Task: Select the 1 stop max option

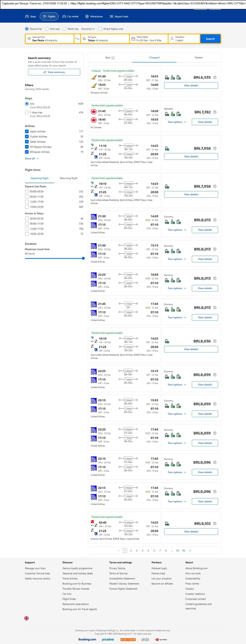Action: point(27,112)
